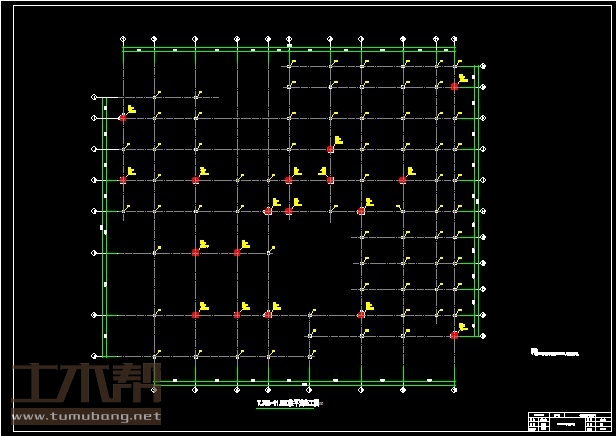The image size is (616, 436).
Task: Select the bottommost grid bubble on right axis
Action: 483,335
